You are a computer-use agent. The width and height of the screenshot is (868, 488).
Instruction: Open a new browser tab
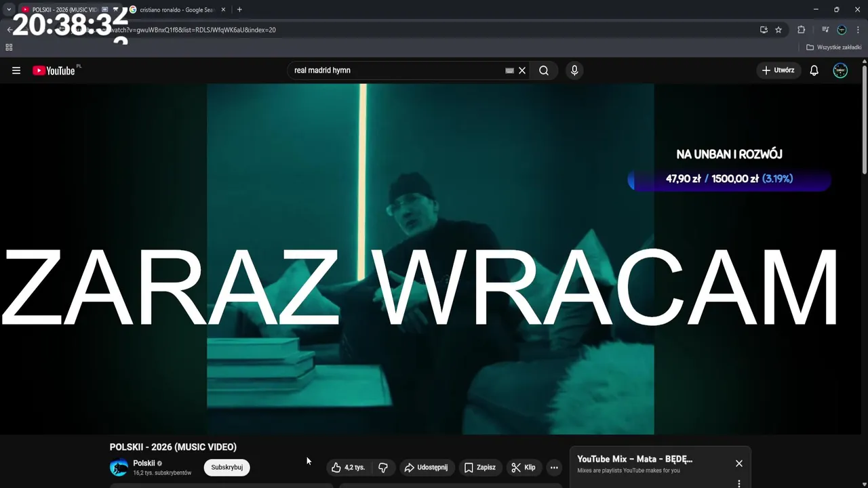239,9
